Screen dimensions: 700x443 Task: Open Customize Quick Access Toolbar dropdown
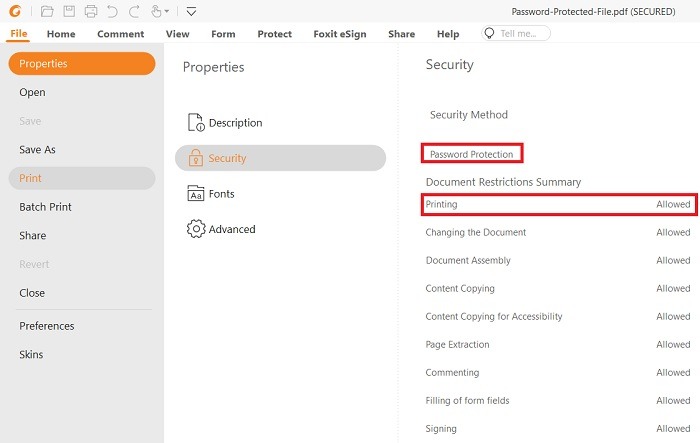tap(191, 12)
